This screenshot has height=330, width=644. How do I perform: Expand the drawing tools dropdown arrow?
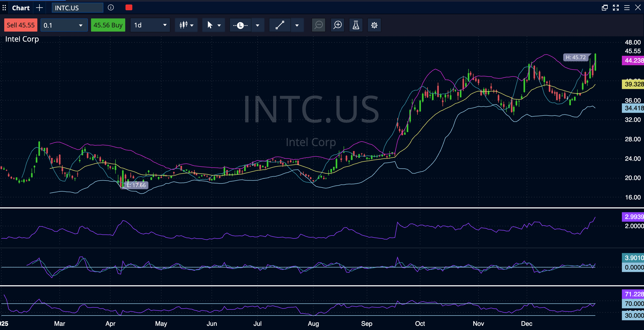pos(297,25)
